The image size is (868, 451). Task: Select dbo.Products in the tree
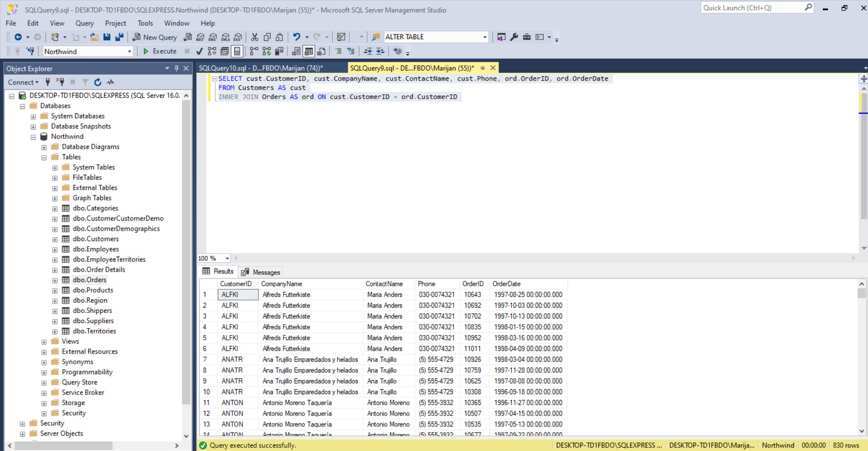pyautogui.click(x=93, y=290)
